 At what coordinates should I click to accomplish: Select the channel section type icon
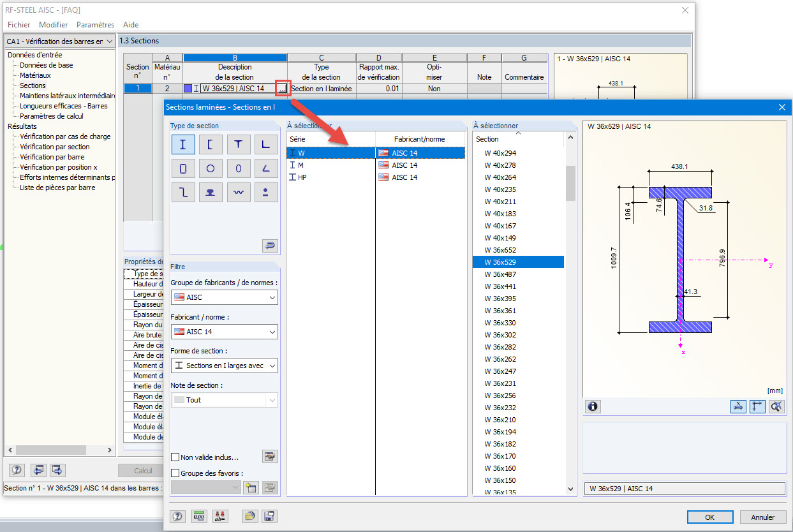point(211,144)
